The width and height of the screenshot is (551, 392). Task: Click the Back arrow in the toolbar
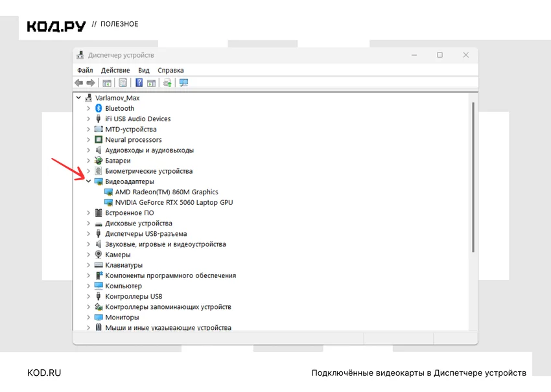point(78,83)
